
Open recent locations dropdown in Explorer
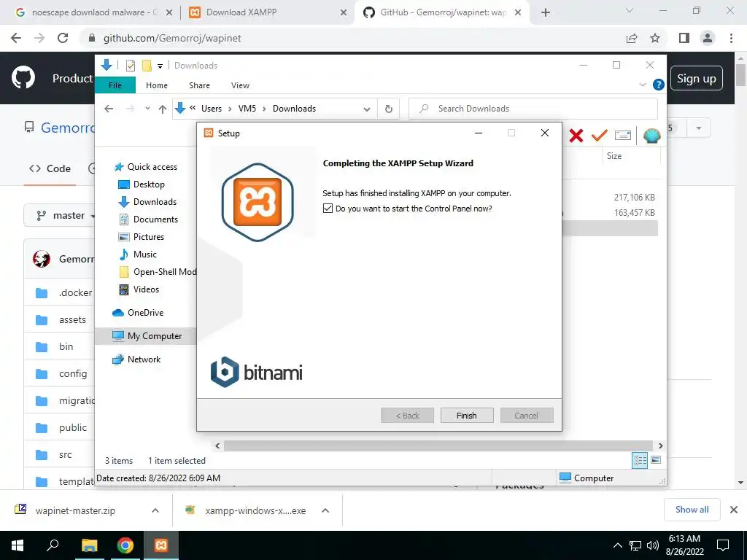147,109
